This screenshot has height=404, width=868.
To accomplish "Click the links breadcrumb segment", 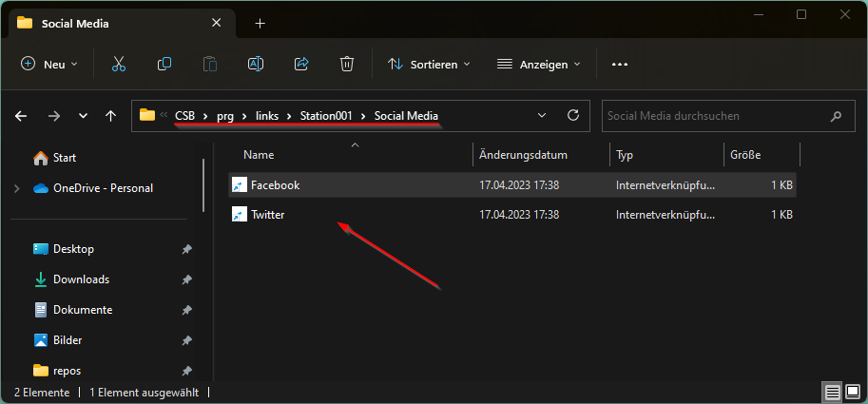I will pyautogui.click(x=267, y=116).
